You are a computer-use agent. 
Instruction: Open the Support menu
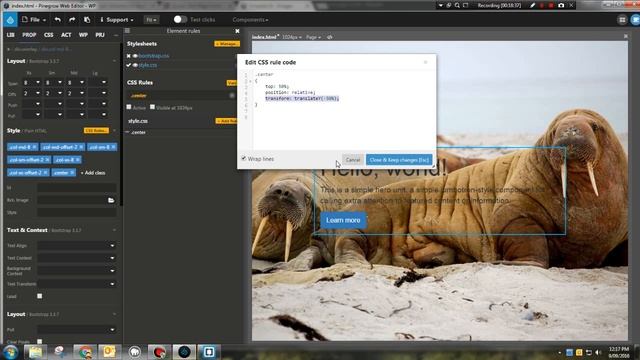coord(117,20)
